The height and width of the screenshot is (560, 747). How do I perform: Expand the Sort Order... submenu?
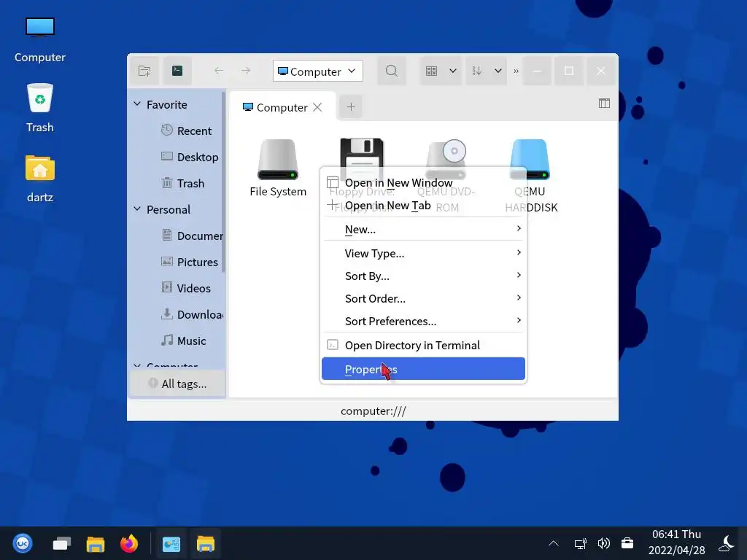coord(423,298)
